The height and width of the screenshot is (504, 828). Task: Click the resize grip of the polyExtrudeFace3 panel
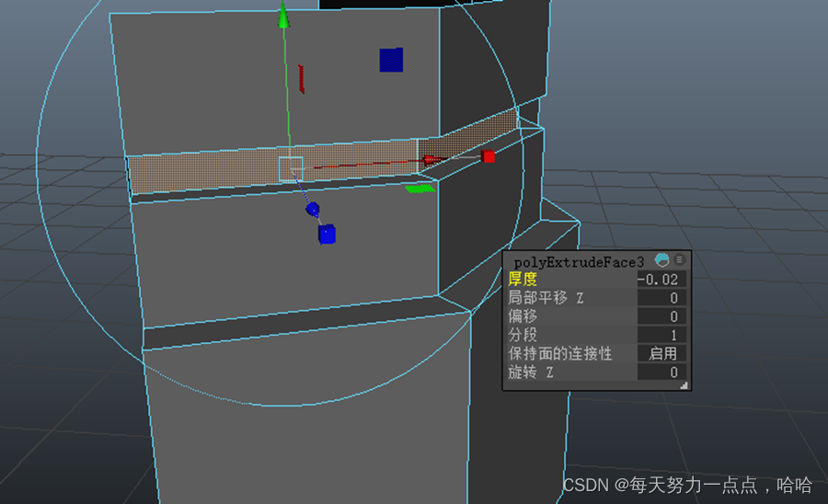[684, 386]
